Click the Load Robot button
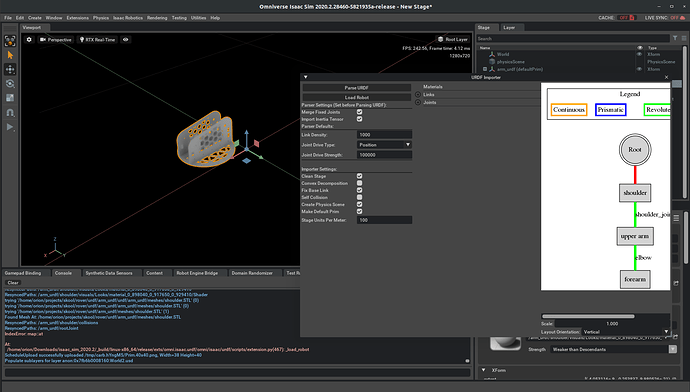 [356, 97]
